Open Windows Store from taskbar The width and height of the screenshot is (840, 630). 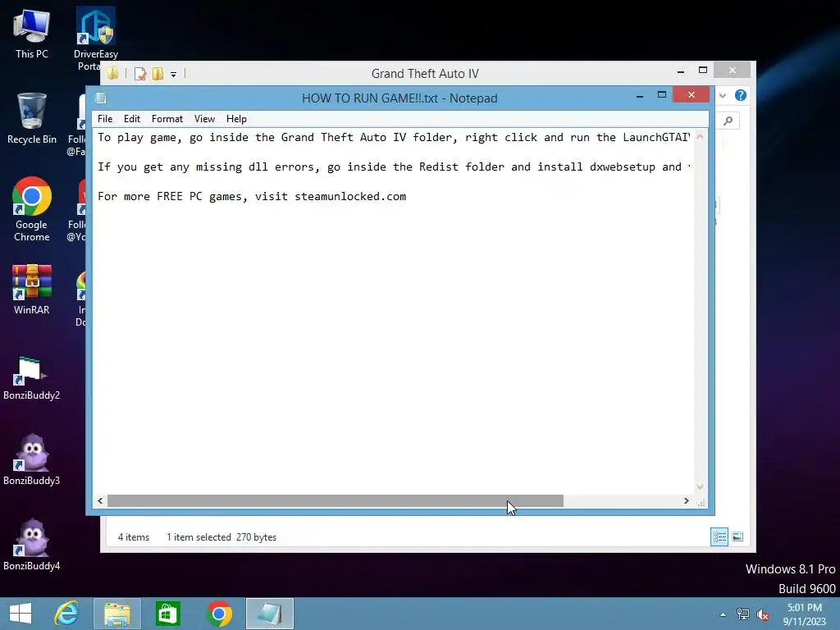(x=167, y=614)
